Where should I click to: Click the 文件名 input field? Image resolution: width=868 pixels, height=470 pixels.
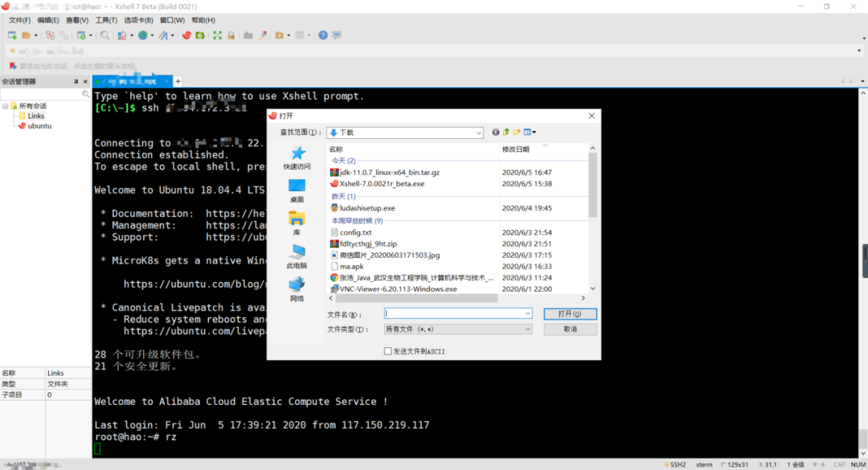458,313
